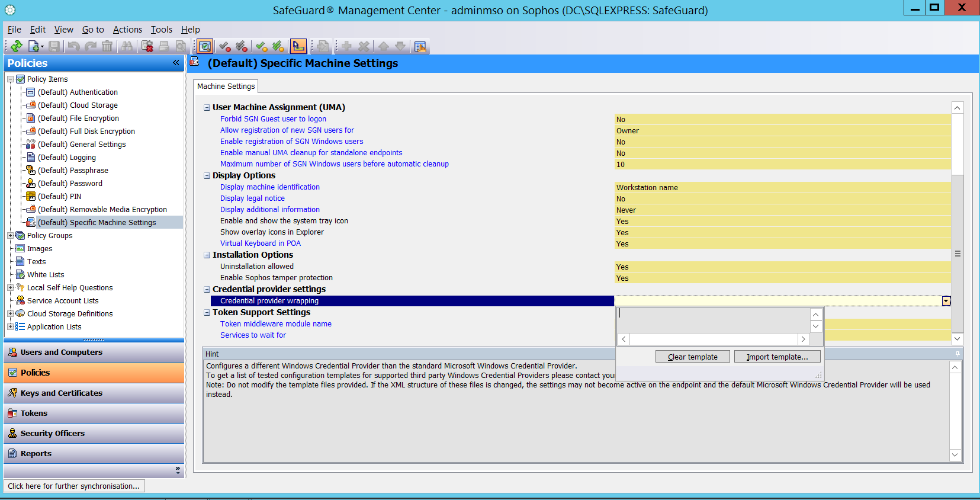This screenshot has height=500, width=980.
Task: Click the double checkmark with red dot icon
Action: tap(241, 46)
